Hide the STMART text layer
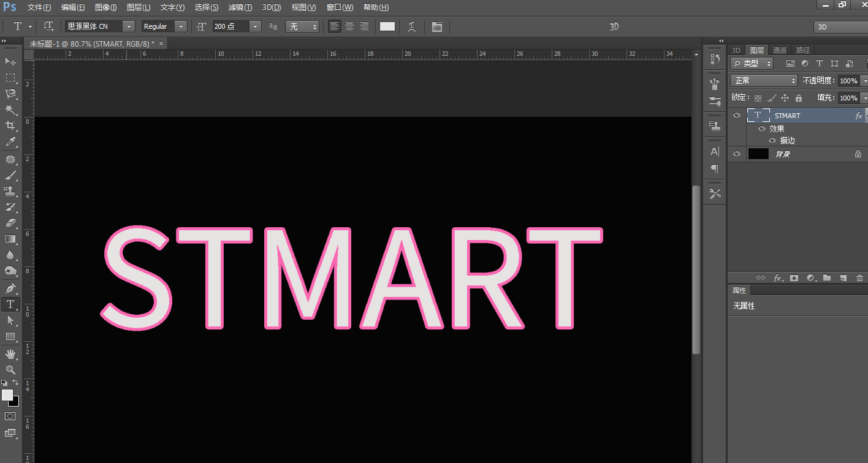 tap(737, 115)
